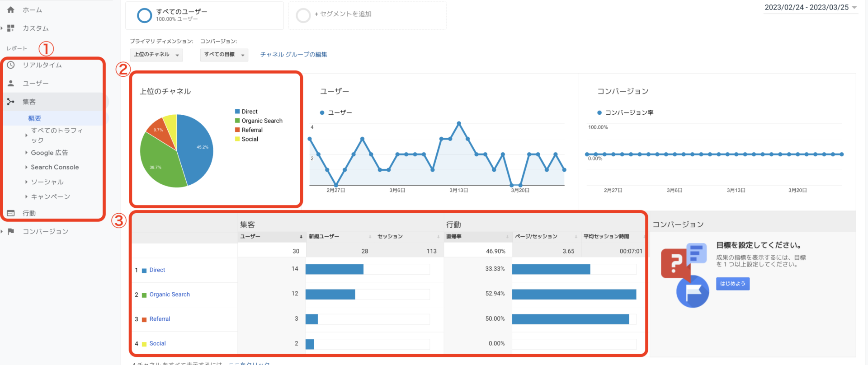Click the 行動 behavior window icon

click(x=11, y=213)
